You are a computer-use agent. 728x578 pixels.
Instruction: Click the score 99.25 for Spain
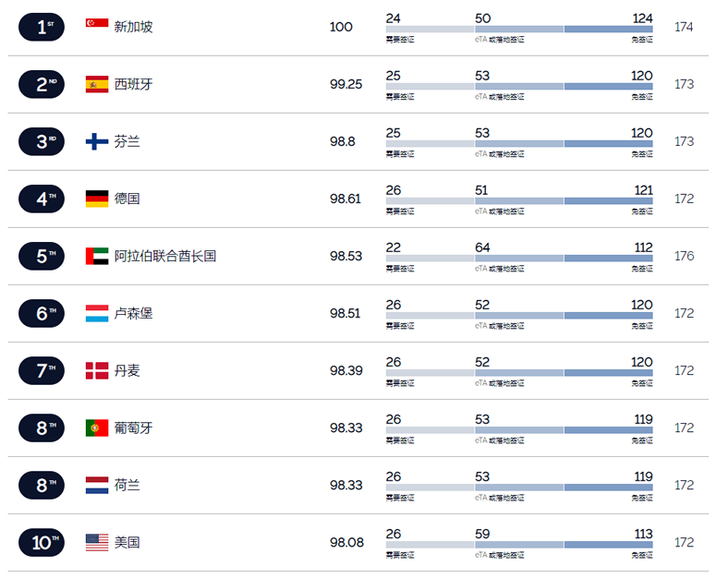tap(346, 84)
